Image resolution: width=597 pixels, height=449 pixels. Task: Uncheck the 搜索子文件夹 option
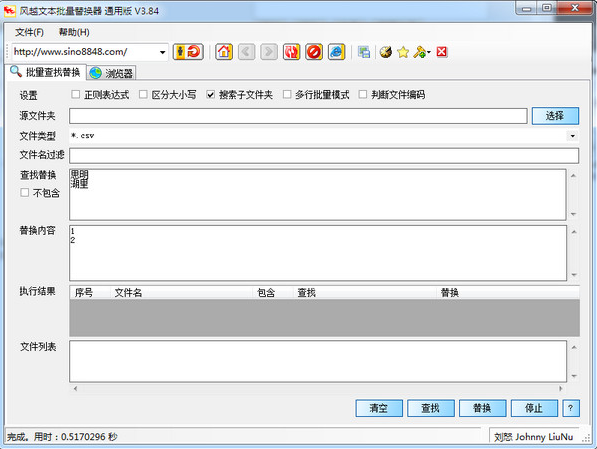pos(211,94)
